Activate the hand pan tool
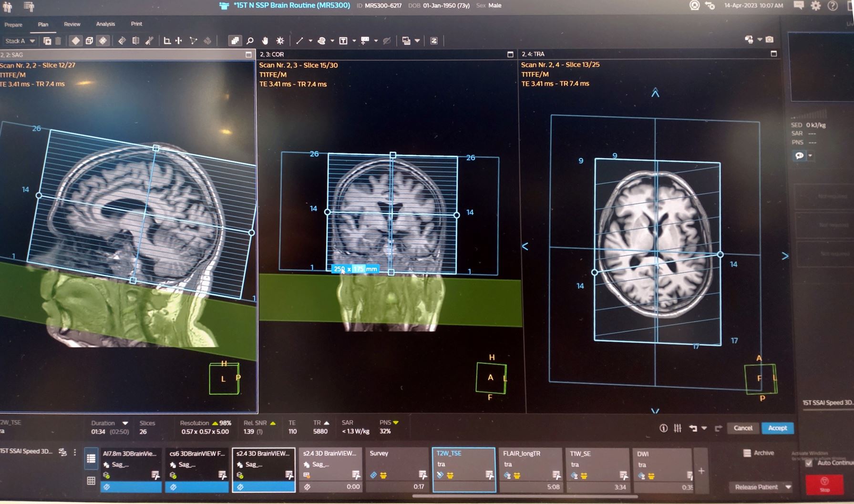Viewport: 854px width, 504px height. 265,41
